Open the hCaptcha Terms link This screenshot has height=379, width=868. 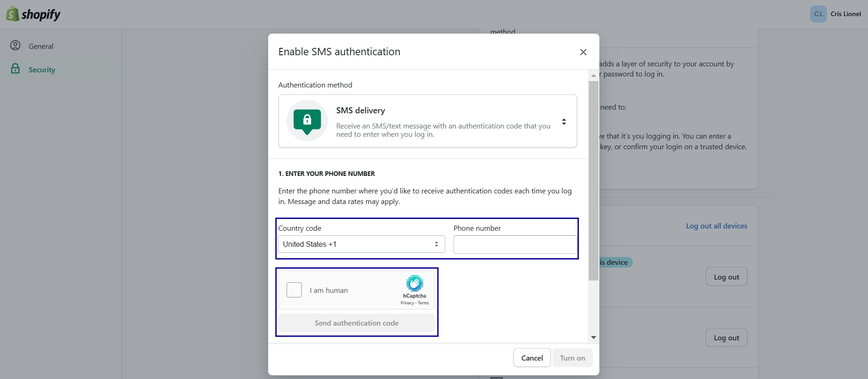pyautogui.click(x=424, y=303)
